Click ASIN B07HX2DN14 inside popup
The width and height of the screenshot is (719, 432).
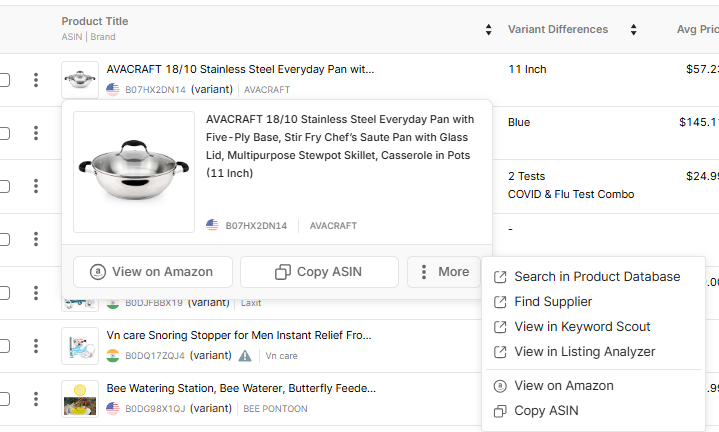256,226
